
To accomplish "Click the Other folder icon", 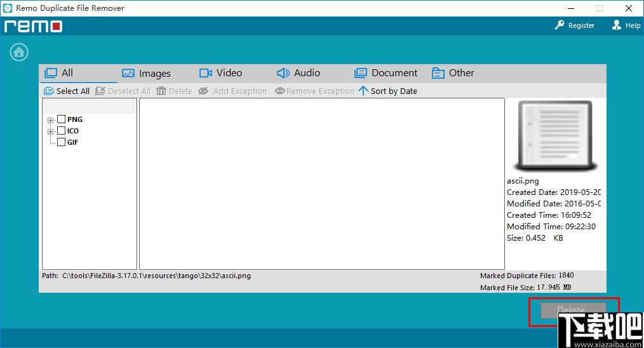I will click(x=438, y=73).
